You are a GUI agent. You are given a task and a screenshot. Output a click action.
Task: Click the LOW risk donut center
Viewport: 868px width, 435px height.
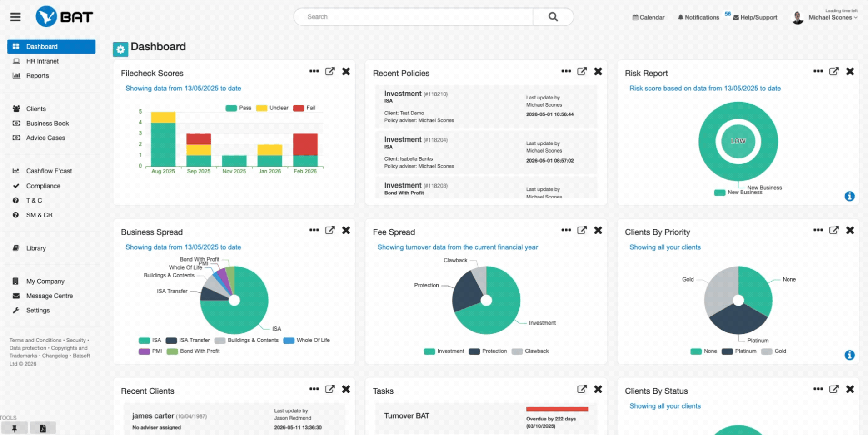point(738,141)
